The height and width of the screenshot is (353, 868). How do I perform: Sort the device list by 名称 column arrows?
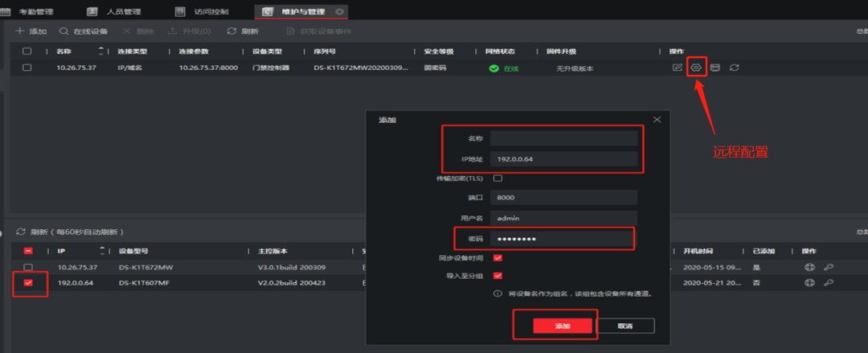pyautogui.click(x=101, y=51)
